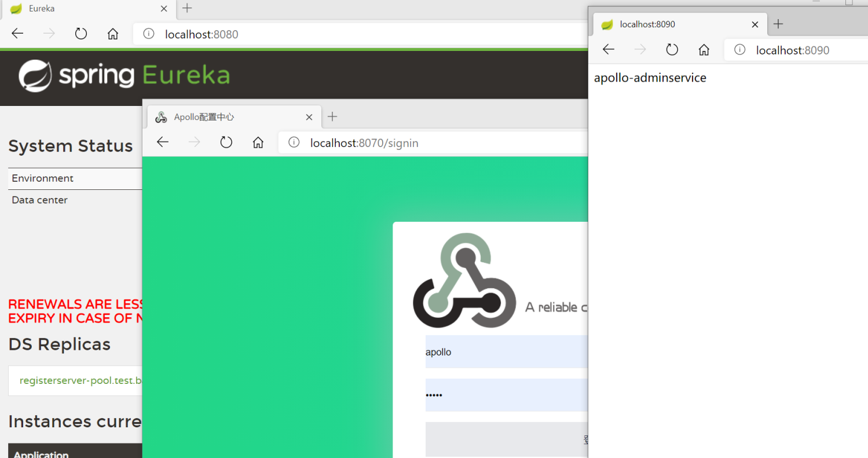The height and width of the screenshot is (458, 868).
Task: Select the localhost:8090 browser tab
Action: tap(680, 24)
